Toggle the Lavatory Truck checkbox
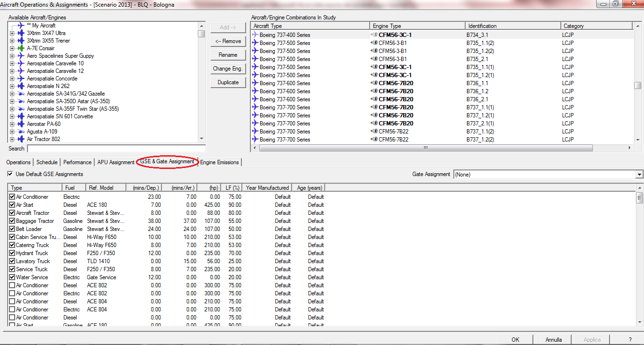Image resolution: width=644 pixels, height=345 pixels. (12, 261)
